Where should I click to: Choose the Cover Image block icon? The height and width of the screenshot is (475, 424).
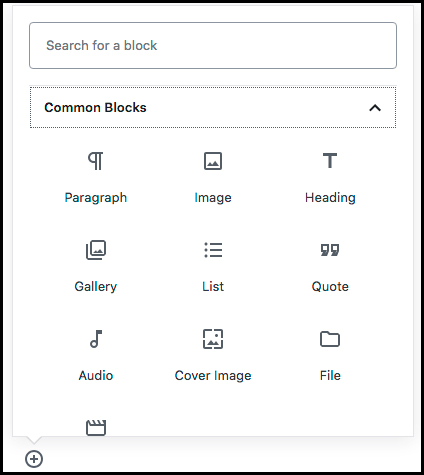click(x=213, y=339)
